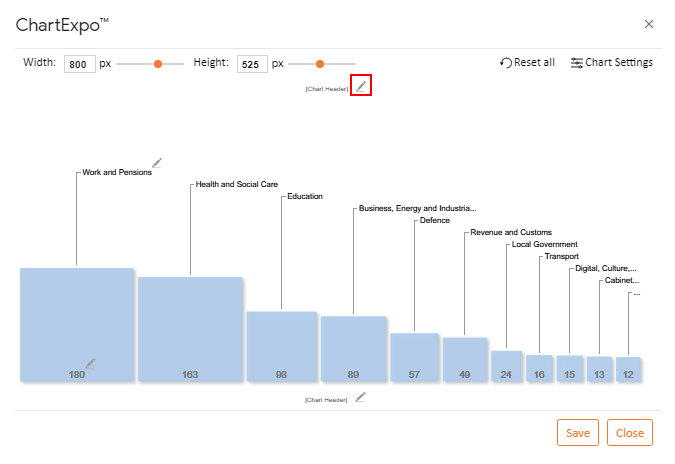The height and width of the screenshot is (464, 675).
Task: Click the Width input field showing 800
Action: point(80,64)
